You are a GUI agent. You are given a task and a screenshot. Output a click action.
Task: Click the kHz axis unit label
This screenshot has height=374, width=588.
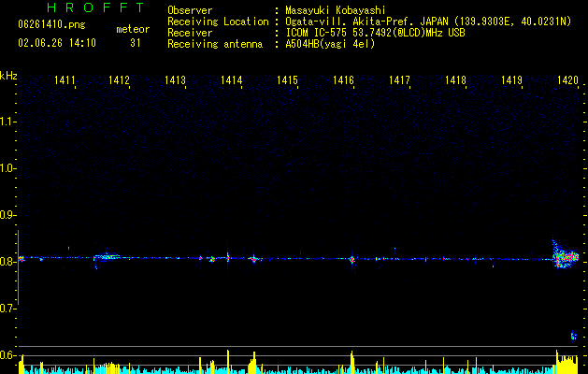(8, 76)
